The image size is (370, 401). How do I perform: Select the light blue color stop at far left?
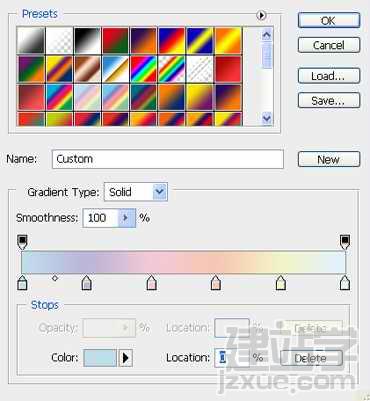[x=22, y=283]
